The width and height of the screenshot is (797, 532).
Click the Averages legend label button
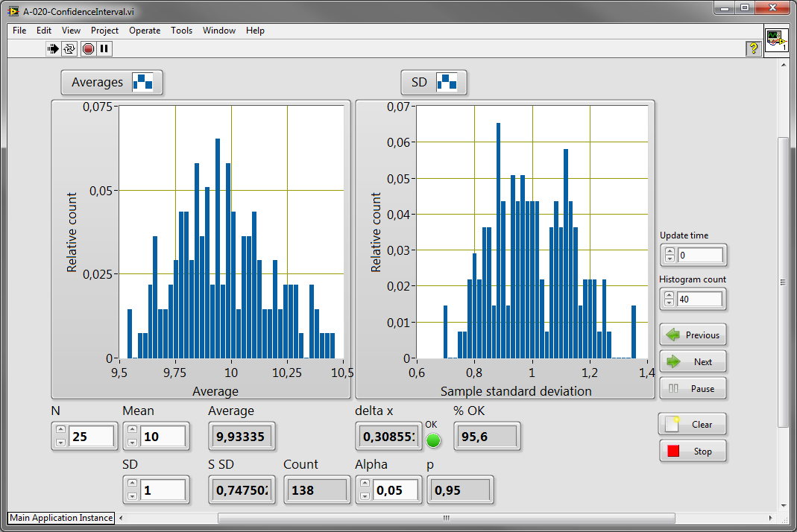112,82
